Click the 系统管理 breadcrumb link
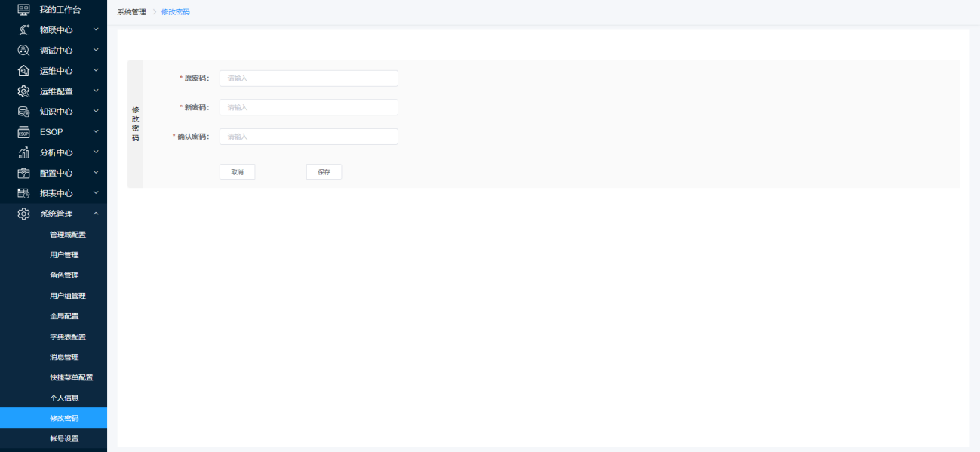Screen dimensions: 980x452 tap(132, 12)
